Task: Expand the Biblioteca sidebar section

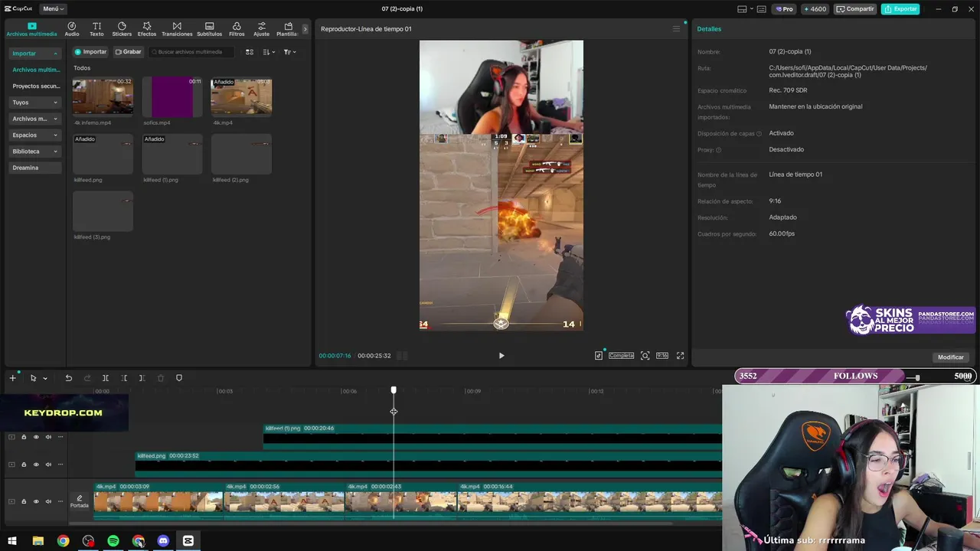Action: (35, 152)
